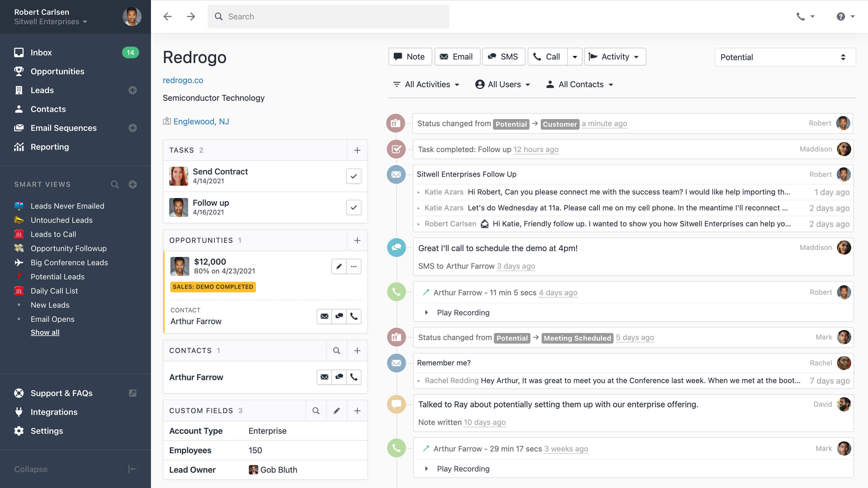This screenshot has width=868, height=488.
Task: Open the Potential status dropdown
Action: coord(785,57)
